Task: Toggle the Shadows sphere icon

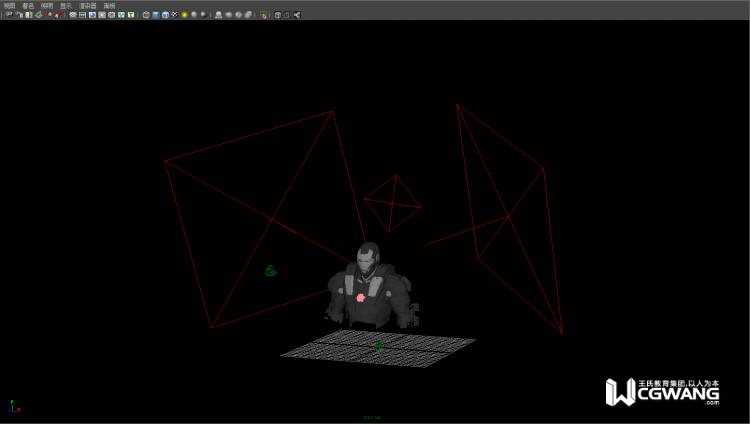Action: (194, 15)
